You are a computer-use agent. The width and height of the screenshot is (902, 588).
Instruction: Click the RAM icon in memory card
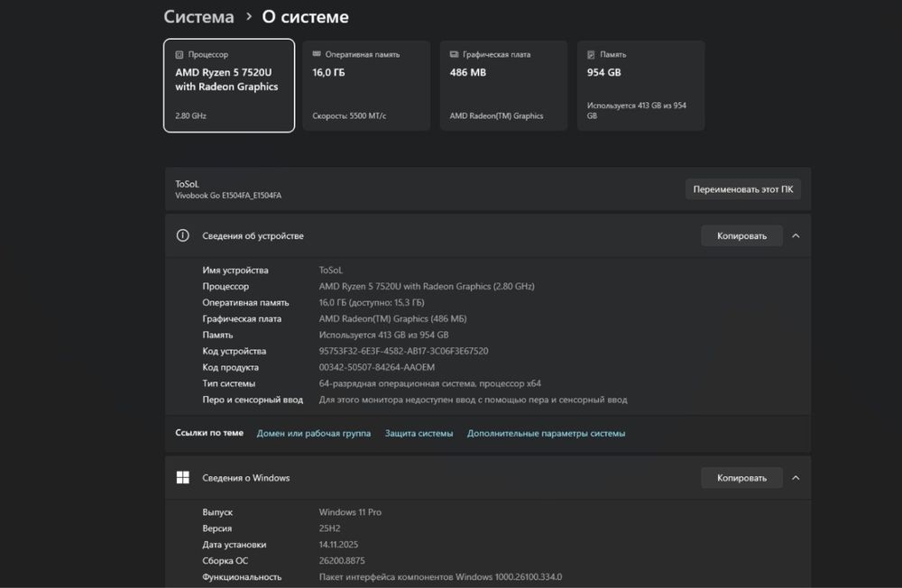317,54
